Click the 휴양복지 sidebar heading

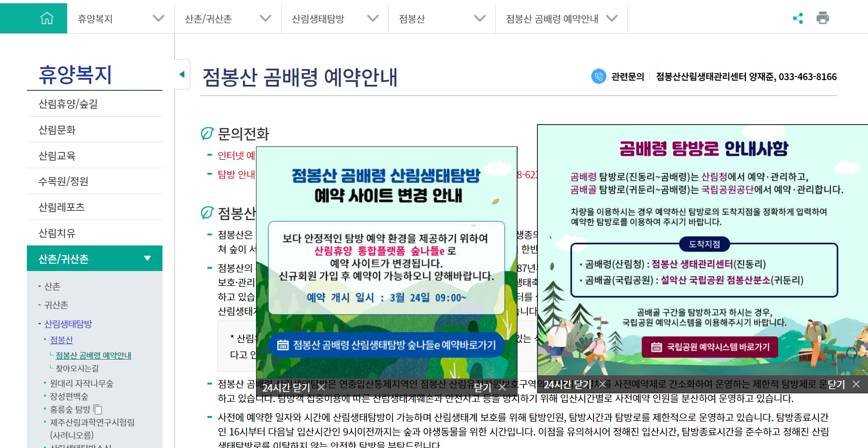(75, 75)
